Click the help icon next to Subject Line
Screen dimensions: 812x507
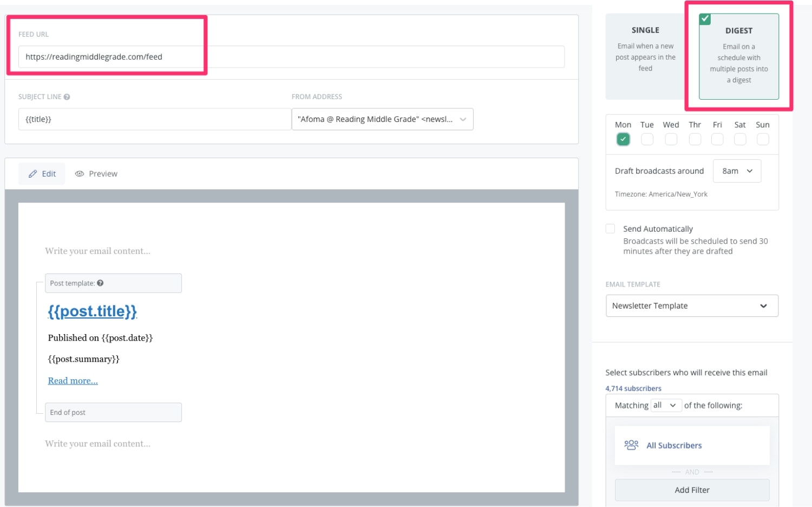67,97
